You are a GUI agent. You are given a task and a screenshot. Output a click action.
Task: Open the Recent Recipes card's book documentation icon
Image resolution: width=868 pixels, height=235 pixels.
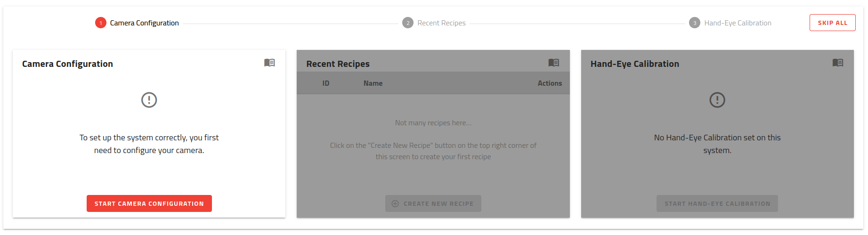pyautogui.click(x=553, y=63)
